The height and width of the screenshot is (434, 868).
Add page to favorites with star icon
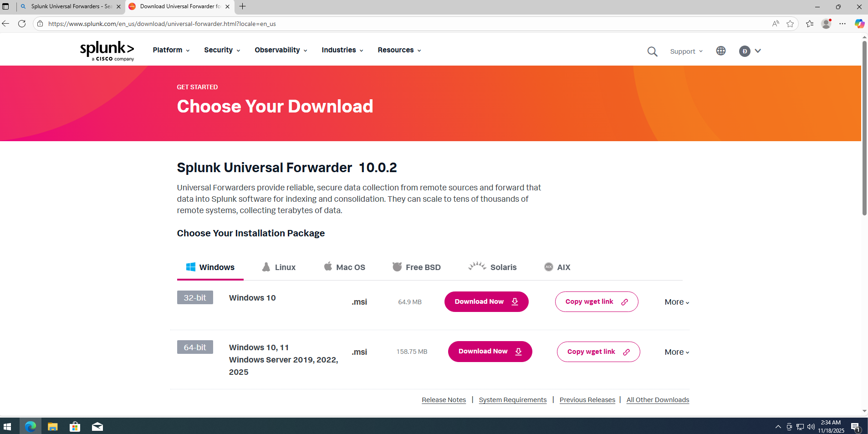790,24
